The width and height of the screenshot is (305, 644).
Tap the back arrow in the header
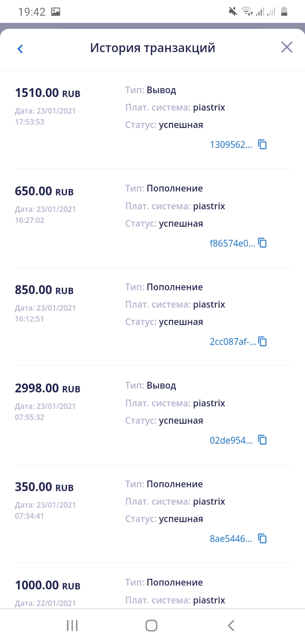(20, 49)
